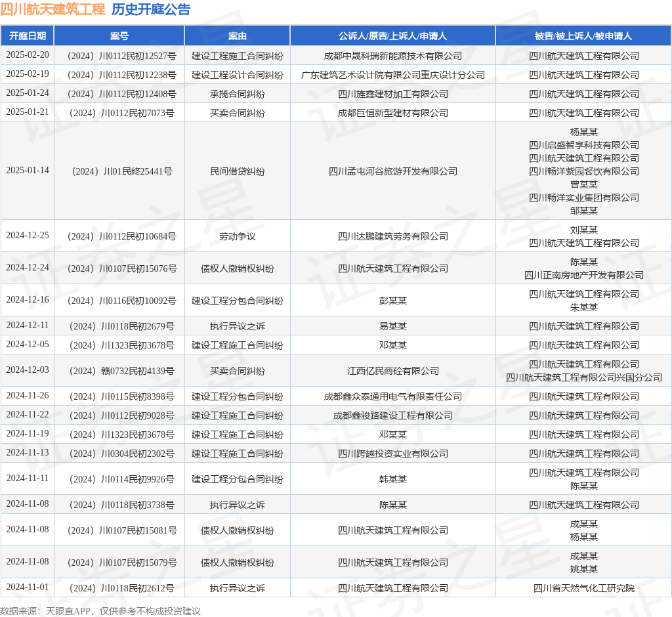Click plaintiff 易某某
This screenshot has width=672, height=617.
tap(392, 326)
